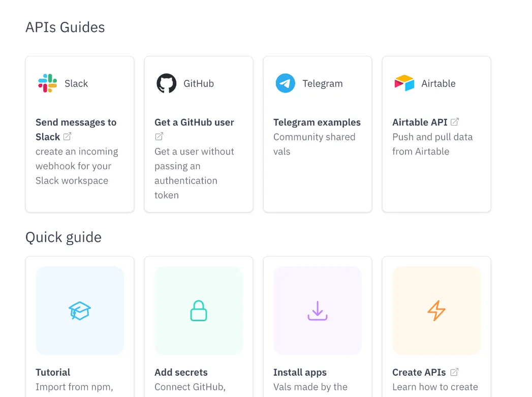532x397 pixels.
Task: Open the Send messages to Slack link
Action: 76,123
